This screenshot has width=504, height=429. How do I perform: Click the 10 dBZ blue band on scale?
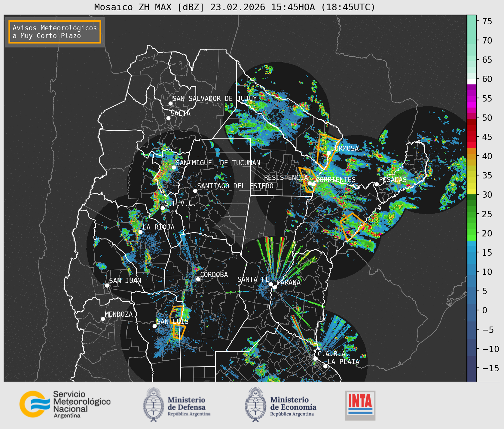click(472, 272)
